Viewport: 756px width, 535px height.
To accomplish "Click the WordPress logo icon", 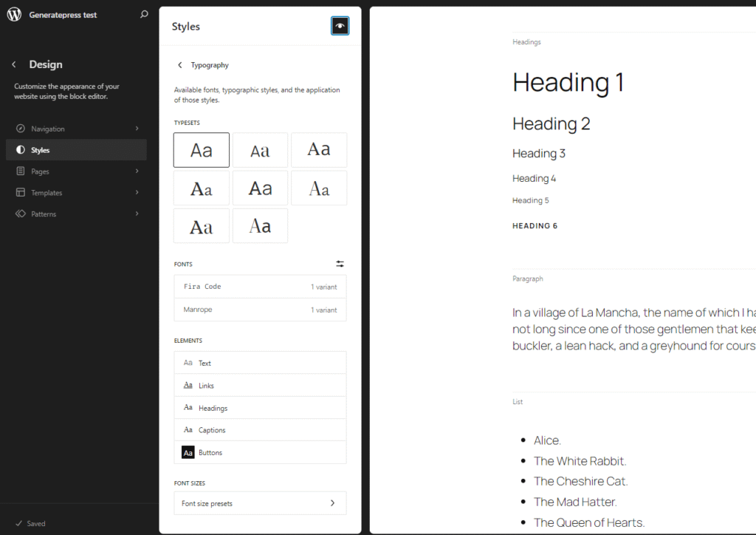I will 15,15.
